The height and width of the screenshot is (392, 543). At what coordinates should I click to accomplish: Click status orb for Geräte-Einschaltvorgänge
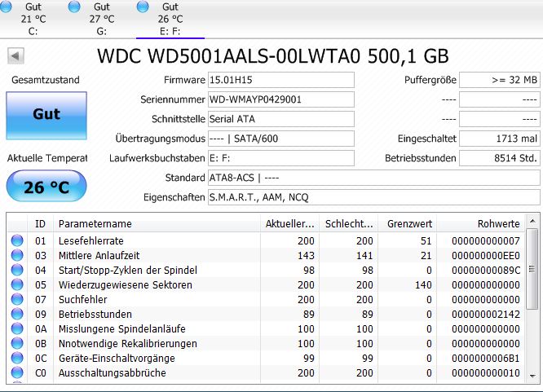(x=17, y=358)
